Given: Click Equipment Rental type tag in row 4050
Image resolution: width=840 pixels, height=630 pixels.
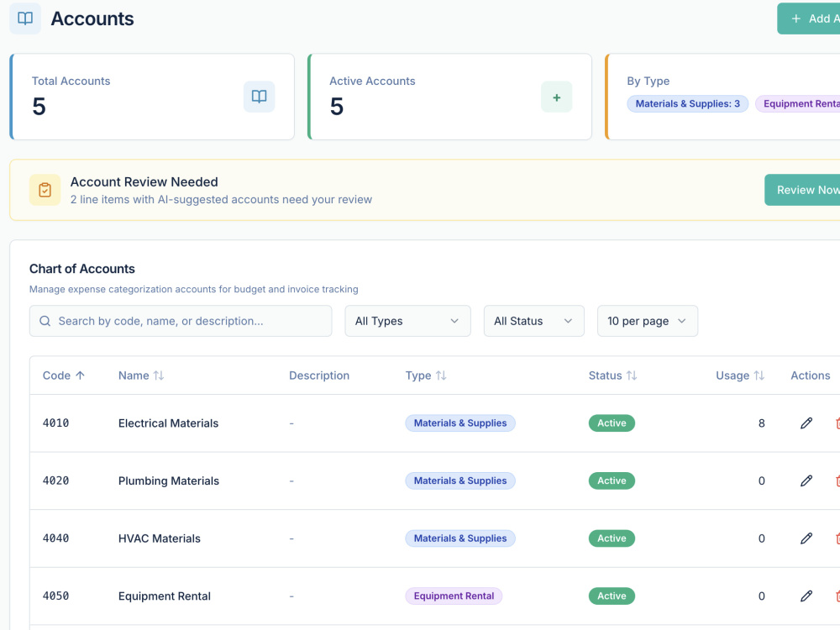Looking at the screenshot, I should (x=454, y=596).
